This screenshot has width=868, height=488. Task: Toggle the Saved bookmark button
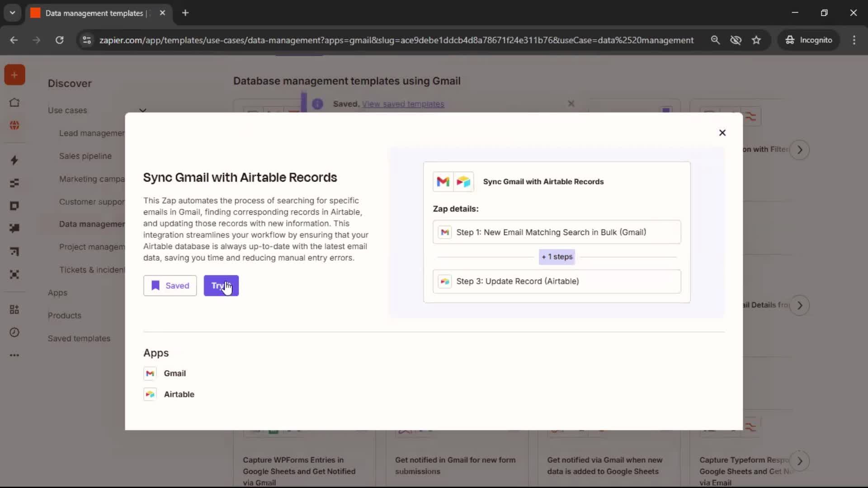[170, 286]
